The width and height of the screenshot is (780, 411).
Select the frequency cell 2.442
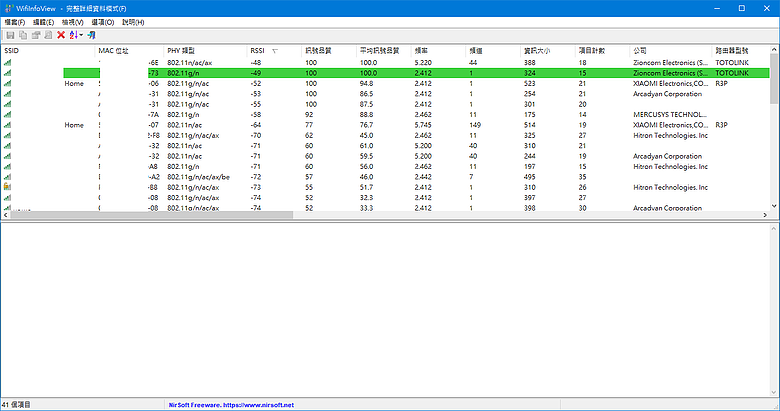tap(423, 177)
